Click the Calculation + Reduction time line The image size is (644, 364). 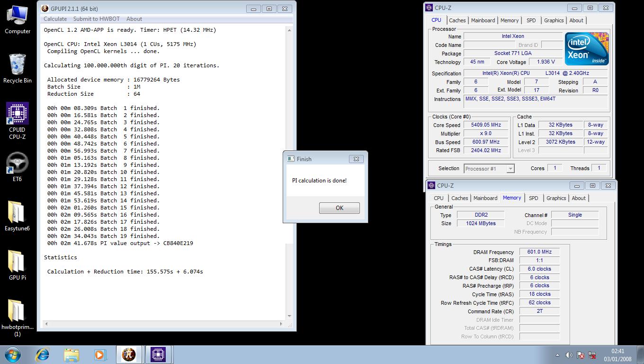tap(125, 272)
